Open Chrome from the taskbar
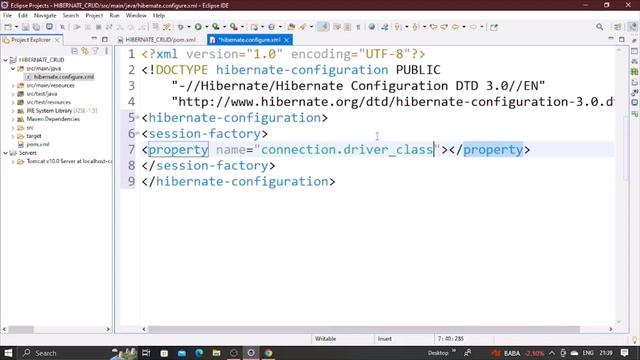 pyautogui.click(x=268, y=353)
